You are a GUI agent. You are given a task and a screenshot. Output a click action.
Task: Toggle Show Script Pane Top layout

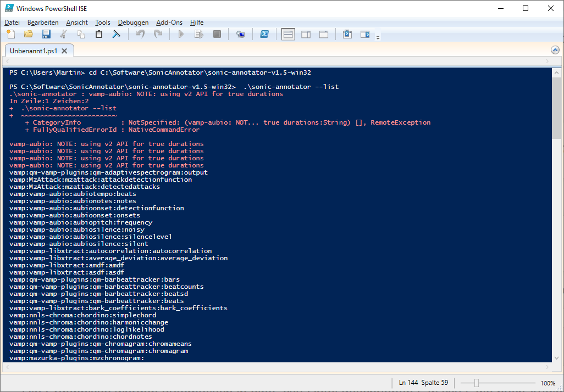tap(287, 33)
